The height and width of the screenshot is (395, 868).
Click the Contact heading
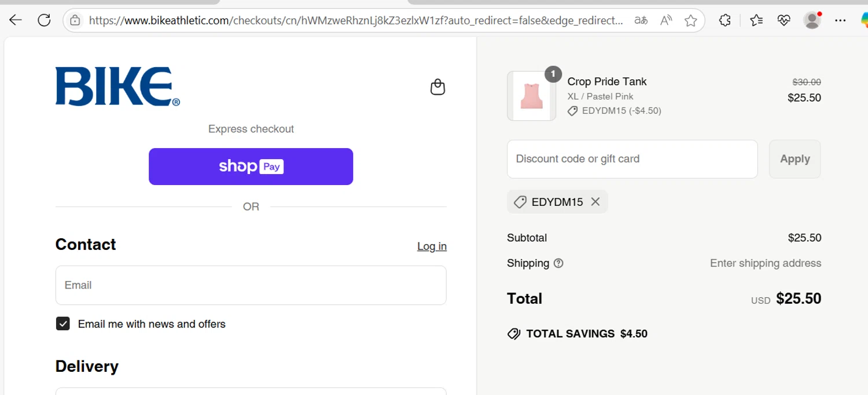click(x=86, y=245)
